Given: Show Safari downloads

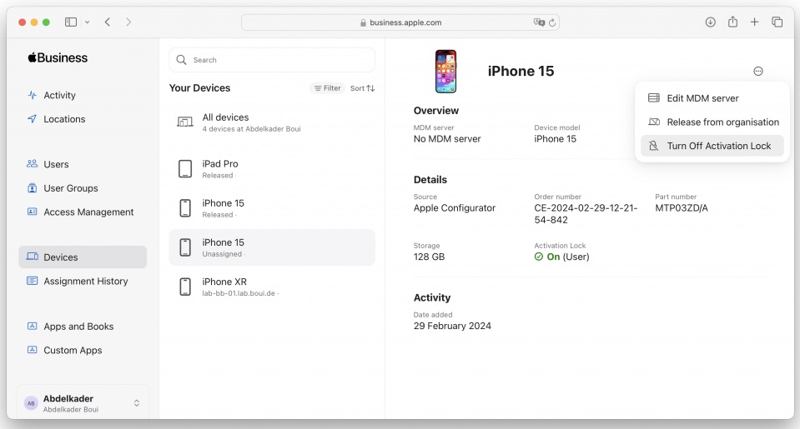Looking at the screenshot, I should coord(710,22).
